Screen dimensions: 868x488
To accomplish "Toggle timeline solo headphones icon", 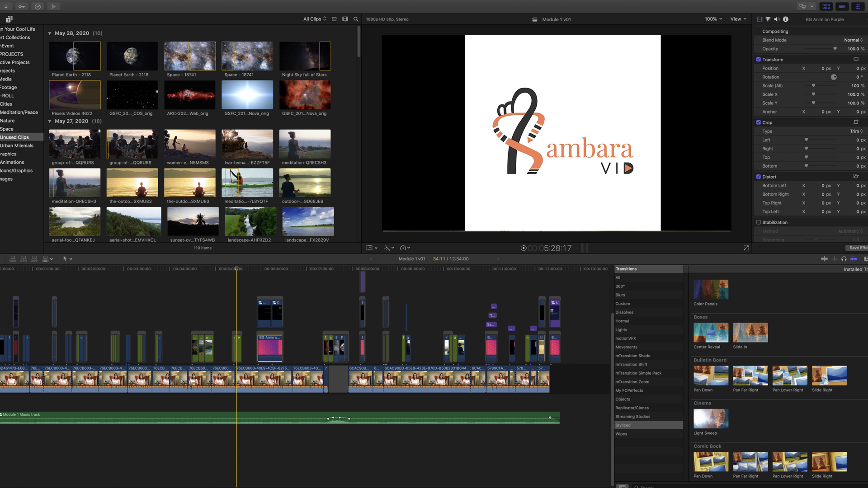I will 844,258.
